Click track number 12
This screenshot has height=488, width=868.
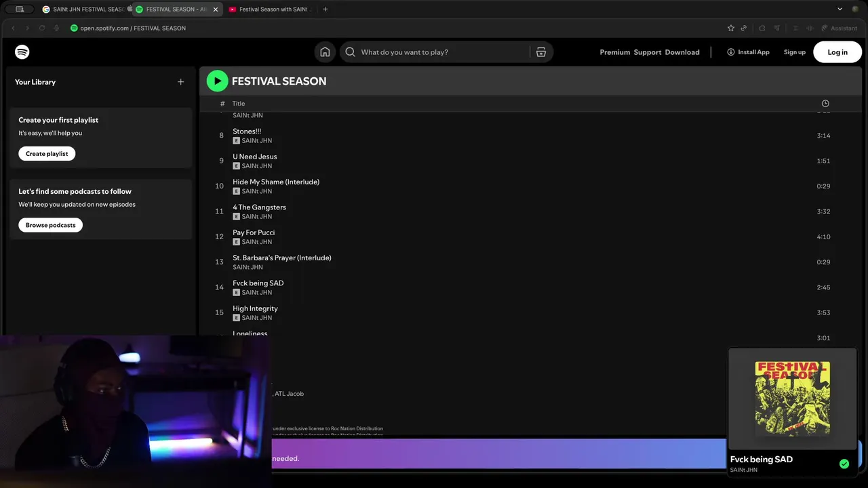coord(219,237)
